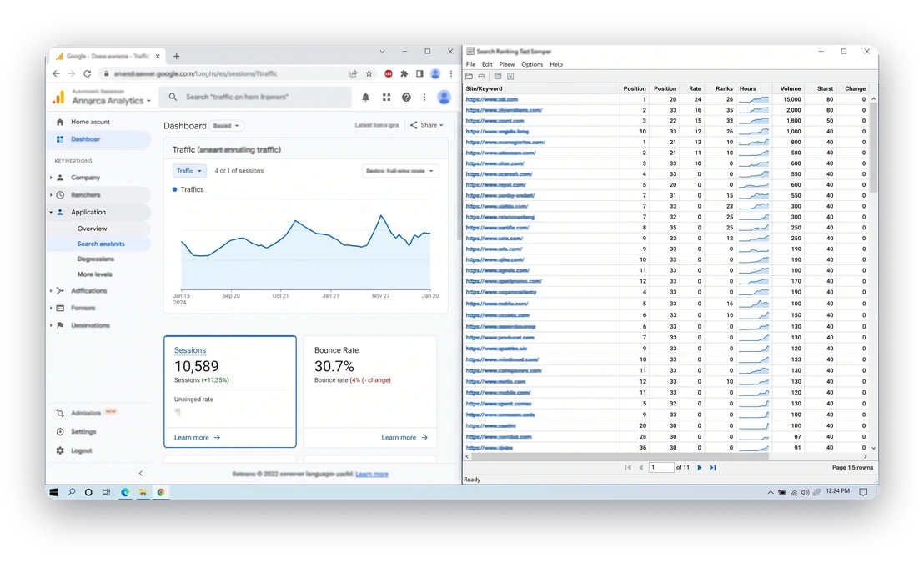
Task: Bookmark page with the star icon
Action: (x=369, y=73)
